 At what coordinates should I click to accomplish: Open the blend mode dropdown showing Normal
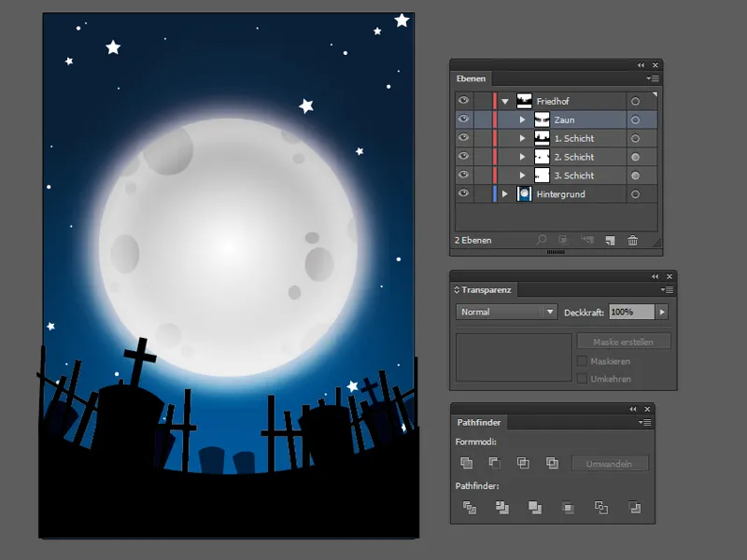[x=506, y=312]
